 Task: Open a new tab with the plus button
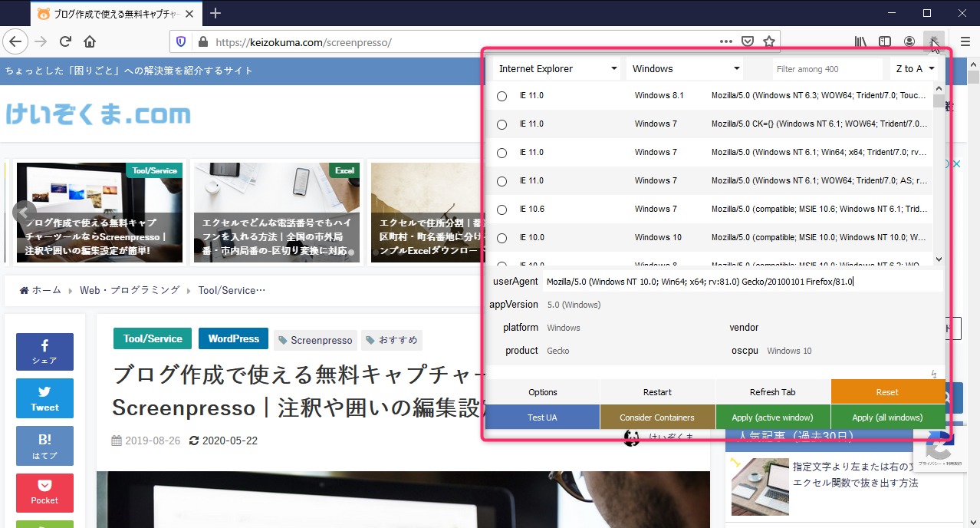215,13
